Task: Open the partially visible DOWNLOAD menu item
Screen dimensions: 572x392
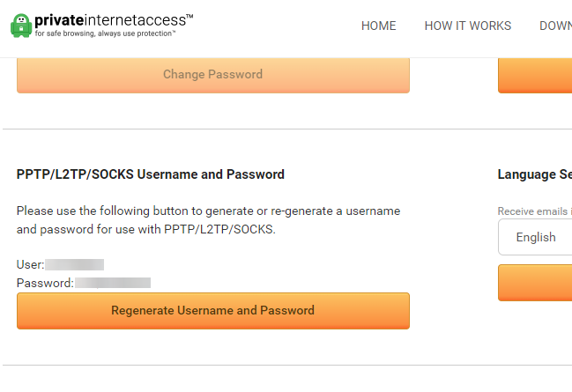Action: [555, 26]
